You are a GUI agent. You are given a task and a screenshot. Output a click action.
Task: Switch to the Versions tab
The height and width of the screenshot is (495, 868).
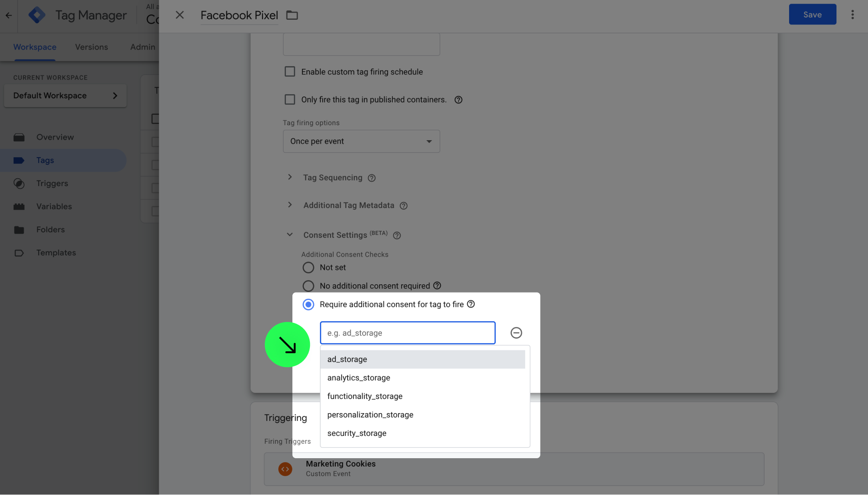pyautogui.click(x=91, y=47)
